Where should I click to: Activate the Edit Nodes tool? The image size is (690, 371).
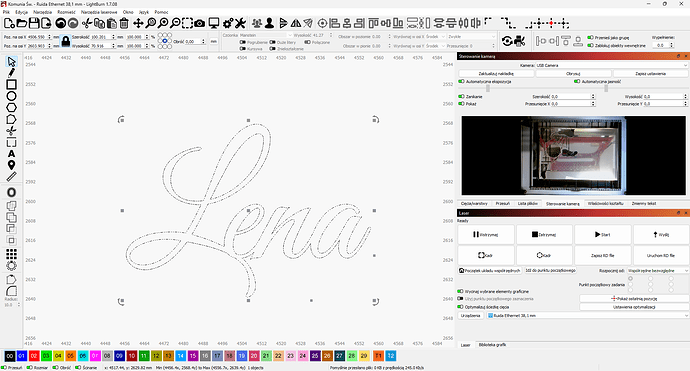click(x=11, y=119)
